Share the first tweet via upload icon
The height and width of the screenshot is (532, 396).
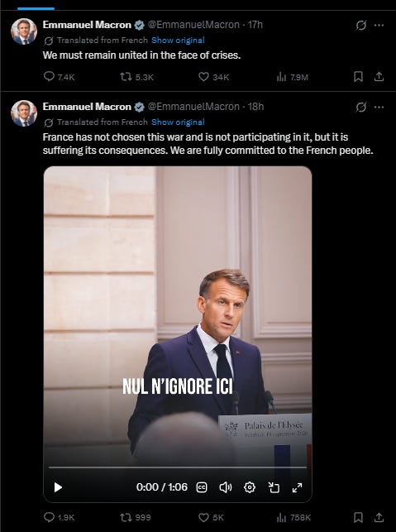[x=379, y=77]
